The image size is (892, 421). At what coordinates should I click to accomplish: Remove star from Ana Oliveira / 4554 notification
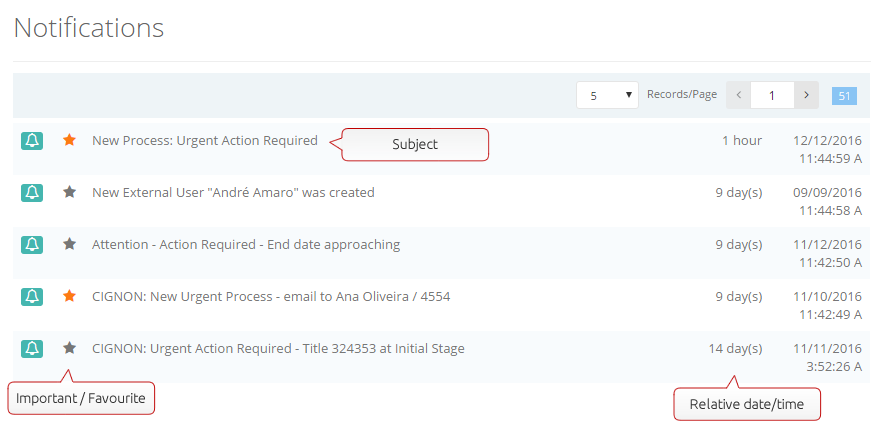point(69,296)
